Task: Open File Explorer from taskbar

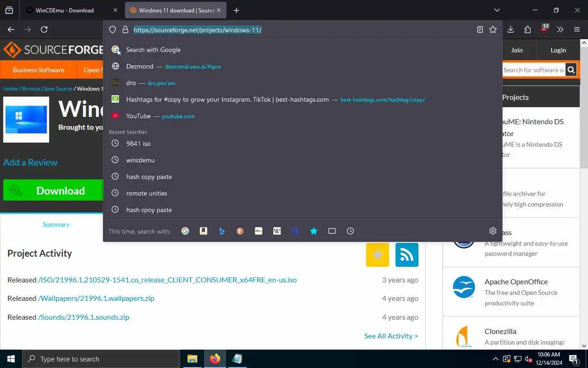Action: 192,359
